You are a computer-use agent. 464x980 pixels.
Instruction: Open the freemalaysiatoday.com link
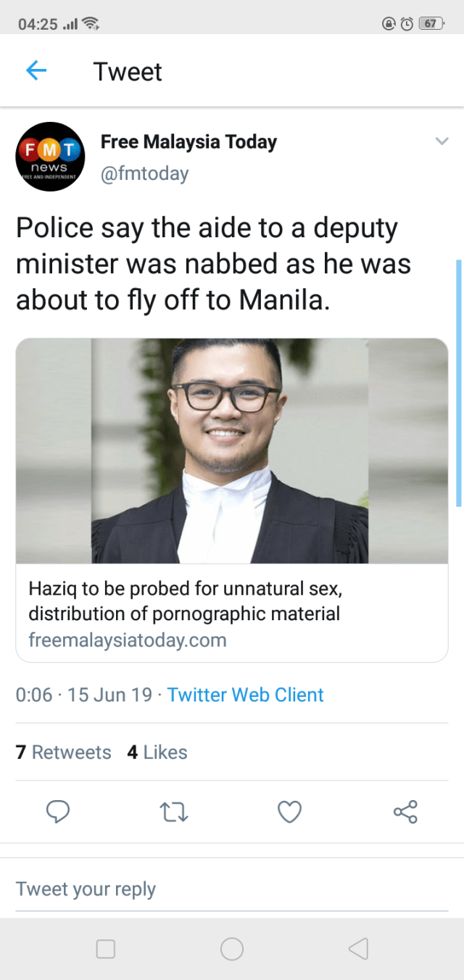[x=128, y=641]
